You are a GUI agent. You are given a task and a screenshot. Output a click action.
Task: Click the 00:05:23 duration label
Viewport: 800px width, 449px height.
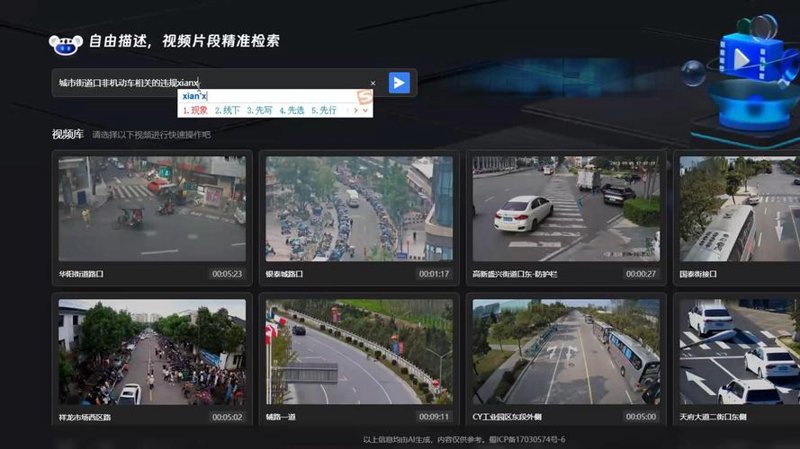pos(227,274)
